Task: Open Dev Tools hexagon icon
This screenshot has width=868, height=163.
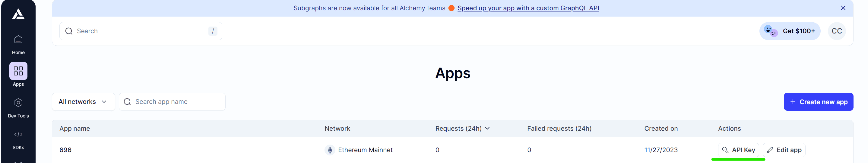Action: (18, 103)
